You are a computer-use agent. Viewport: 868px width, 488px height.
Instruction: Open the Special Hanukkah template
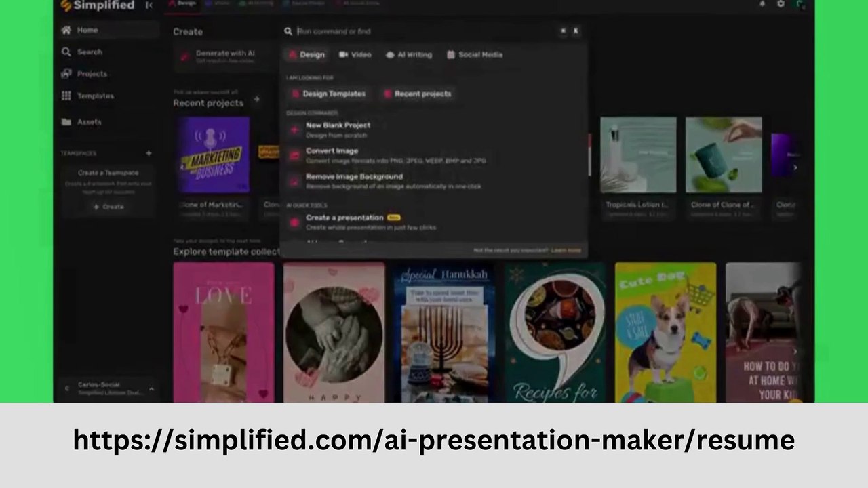pos(444,332)
